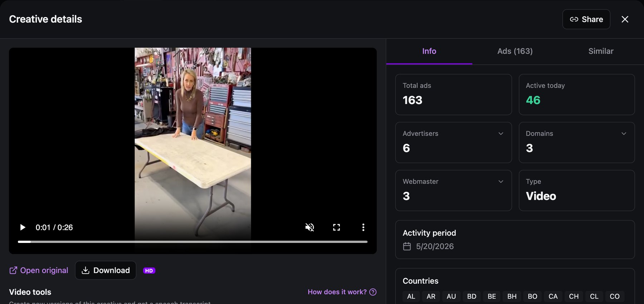Select the BE country tag
Screen dimensions: 644x304
[x=492, y=296]
